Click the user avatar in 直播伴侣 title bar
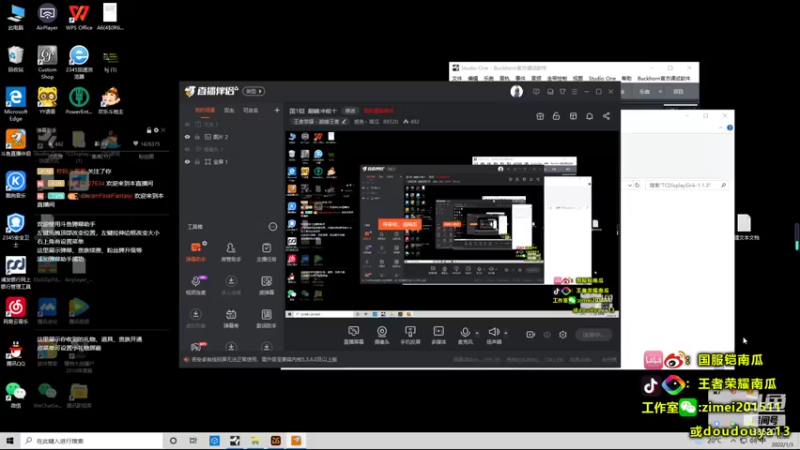Screen dimensions: 800x450 click(x=516, y=91)
